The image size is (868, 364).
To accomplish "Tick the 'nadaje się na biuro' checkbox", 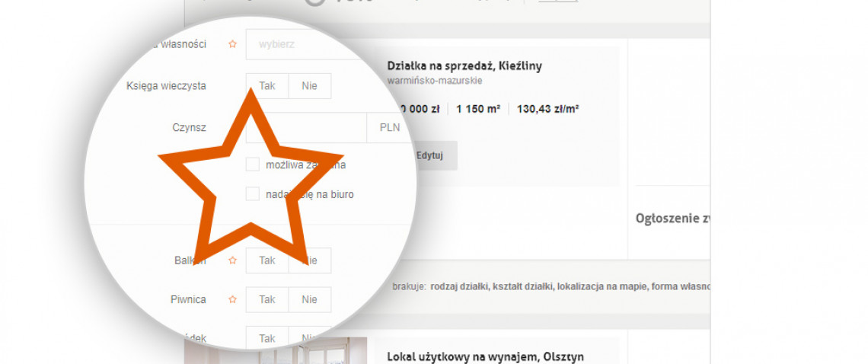I will [x=253, y=194].
